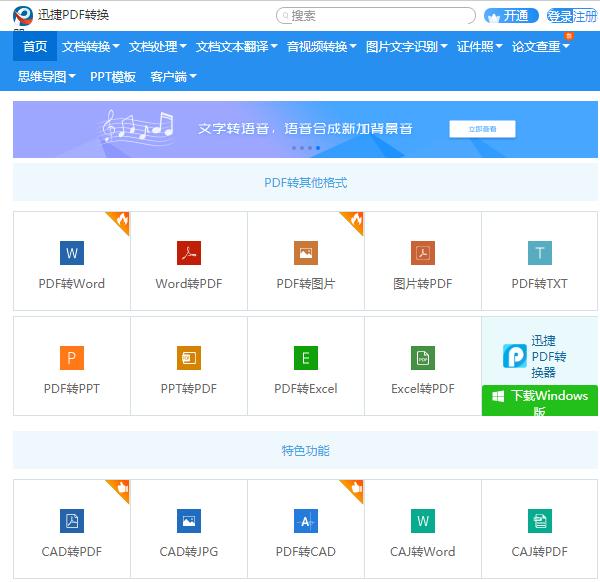
Task: Open the CAJ转PDF tool icon
Action: [540, 521]
